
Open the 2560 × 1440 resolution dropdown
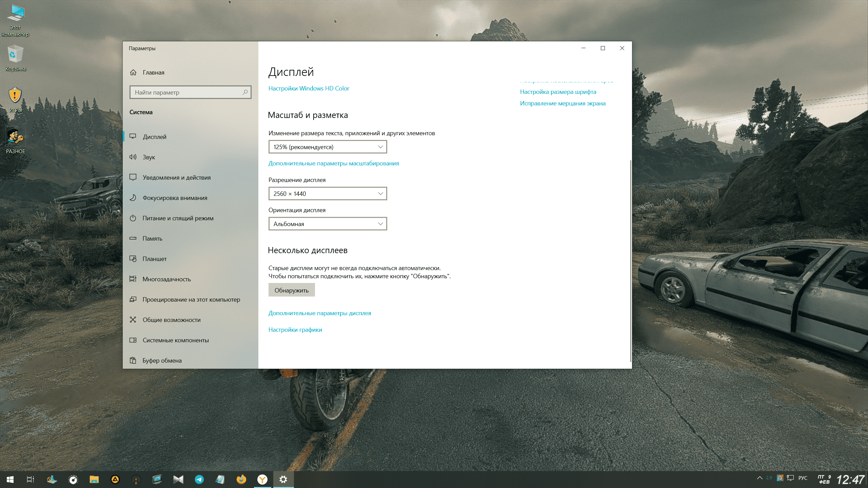(328, 194)
